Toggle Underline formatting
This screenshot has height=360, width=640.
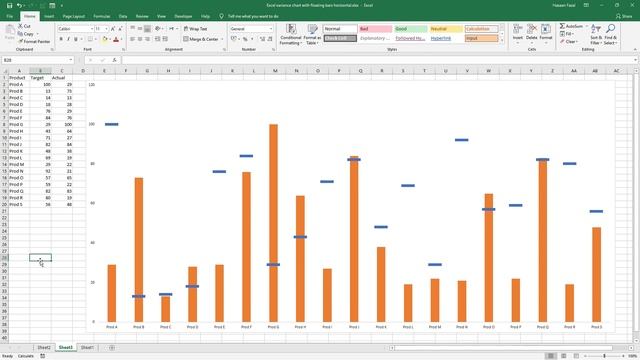point(76,39)
